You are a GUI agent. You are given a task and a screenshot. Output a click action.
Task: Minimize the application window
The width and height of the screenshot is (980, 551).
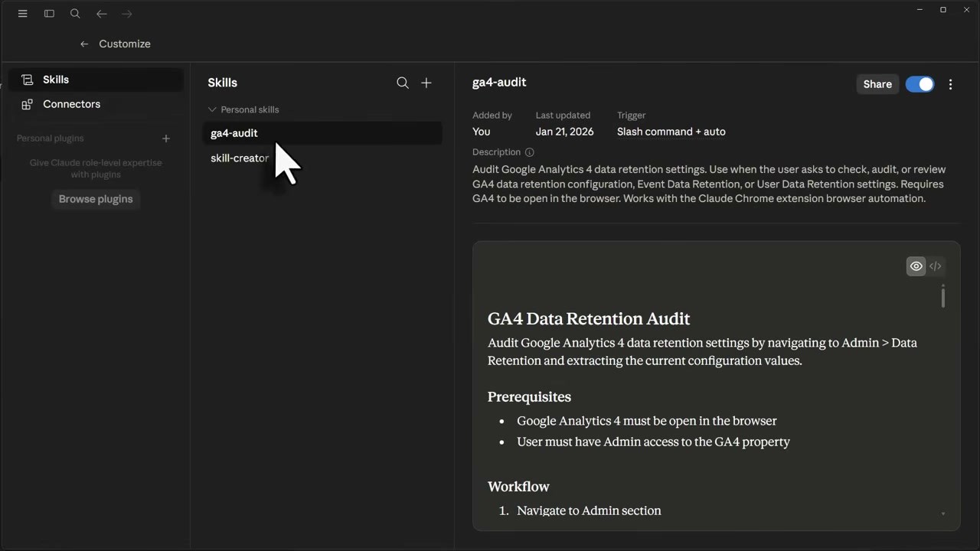click(x=920, y=10)
